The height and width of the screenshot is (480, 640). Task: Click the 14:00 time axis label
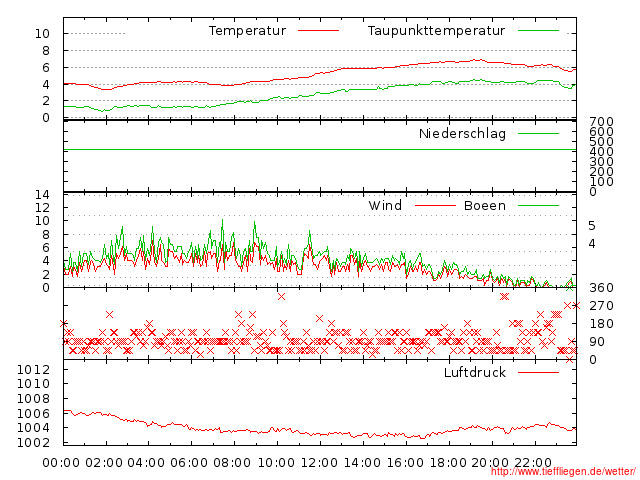(362, 463)
